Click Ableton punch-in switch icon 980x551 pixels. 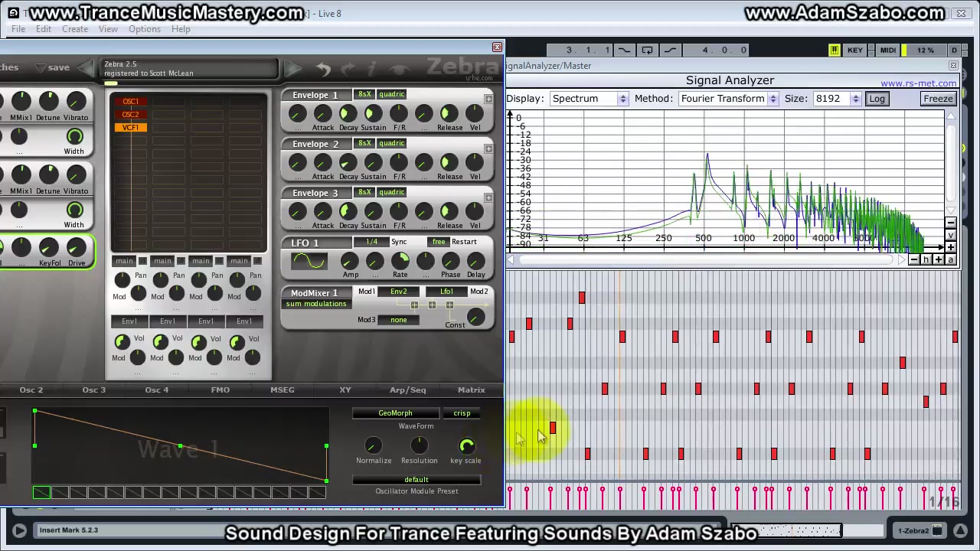pyautogui.click(x=624, y=51)
